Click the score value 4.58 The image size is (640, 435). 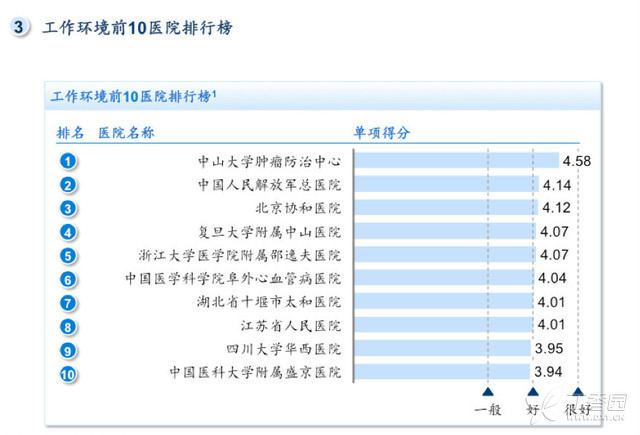577,161
